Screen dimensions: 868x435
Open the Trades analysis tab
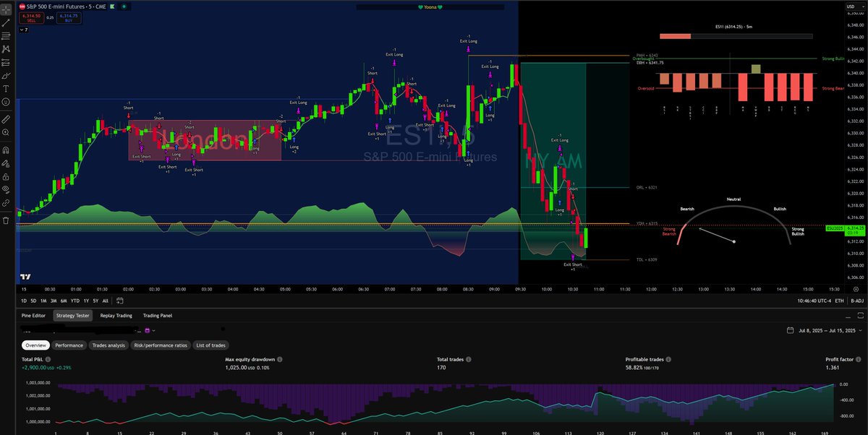tap(108, 345)
